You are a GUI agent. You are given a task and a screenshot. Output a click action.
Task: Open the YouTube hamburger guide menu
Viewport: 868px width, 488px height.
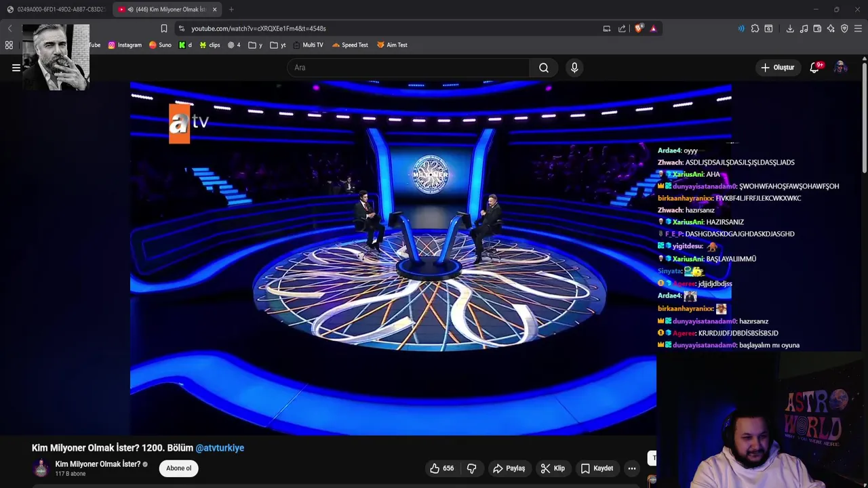(x=16, y=68)
